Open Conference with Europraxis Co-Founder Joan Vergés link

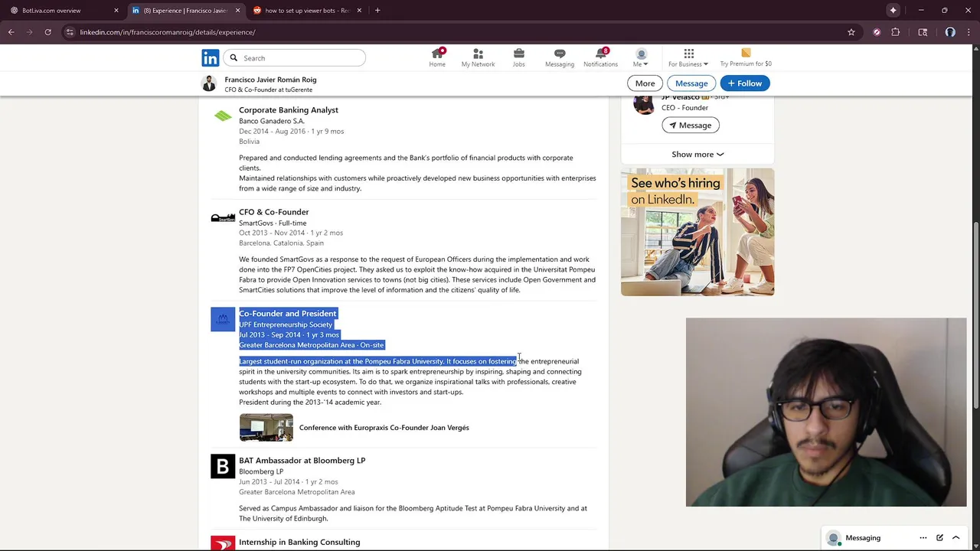(x=384, y=428)
